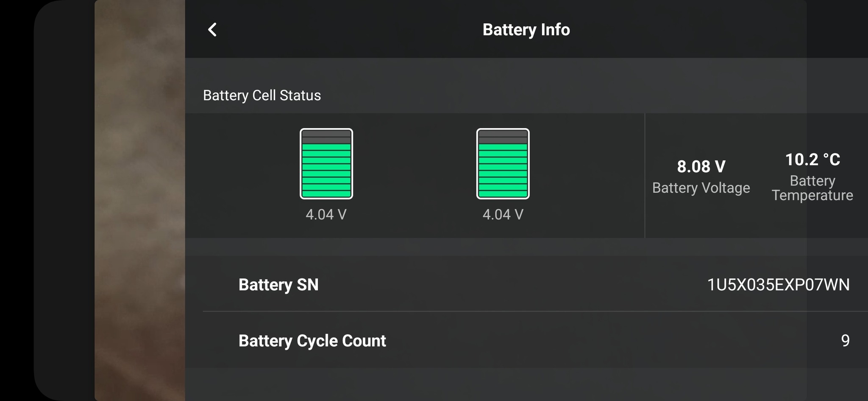Screen dimensions: 868x401
Task: Click the Battery Cell Status heading
Action: click(x=262, y=95)
